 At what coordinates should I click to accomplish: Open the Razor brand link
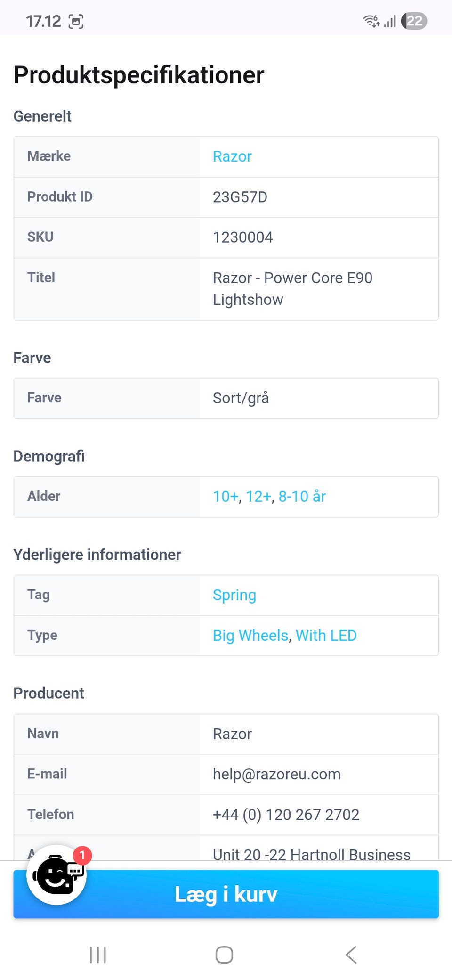pos(232,156)
